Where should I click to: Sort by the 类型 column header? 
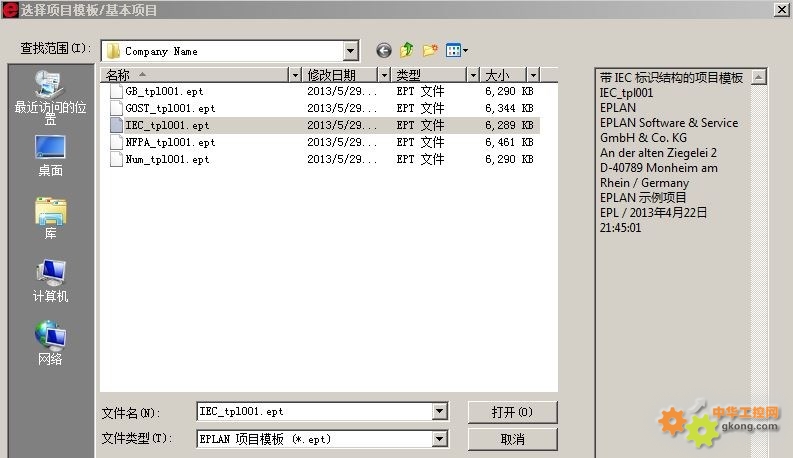tap(429, 75)
